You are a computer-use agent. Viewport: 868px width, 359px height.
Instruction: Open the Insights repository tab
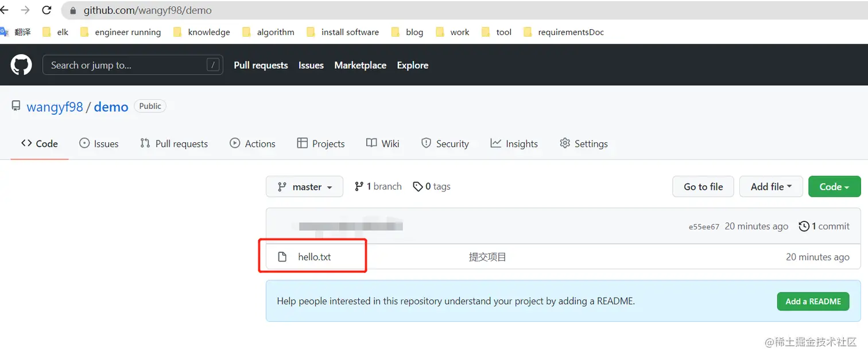pos(514,143)
